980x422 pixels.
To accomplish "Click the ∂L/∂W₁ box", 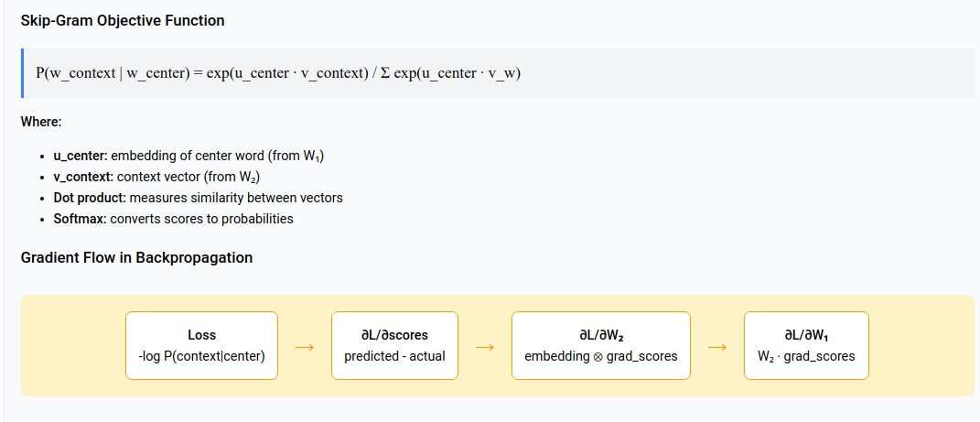I will pyautogui.click(x=806, y=346).
